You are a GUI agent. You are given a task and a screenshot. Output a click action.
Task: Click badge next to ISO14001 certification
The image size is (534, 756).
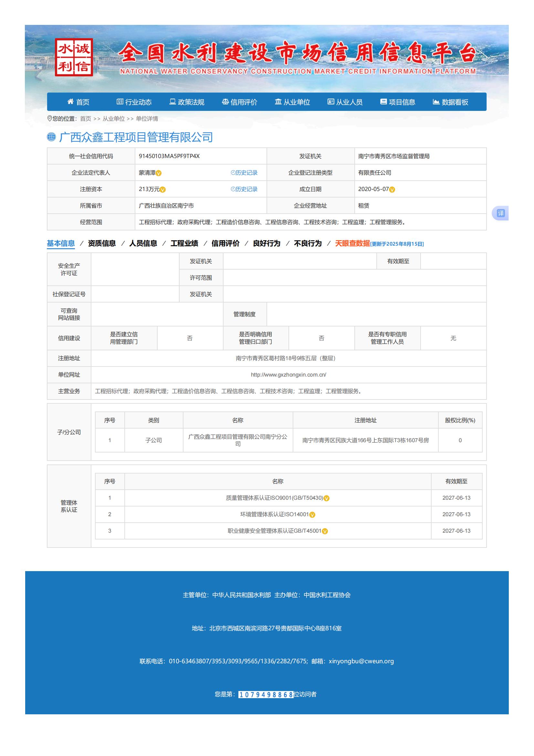pos(312,515)
